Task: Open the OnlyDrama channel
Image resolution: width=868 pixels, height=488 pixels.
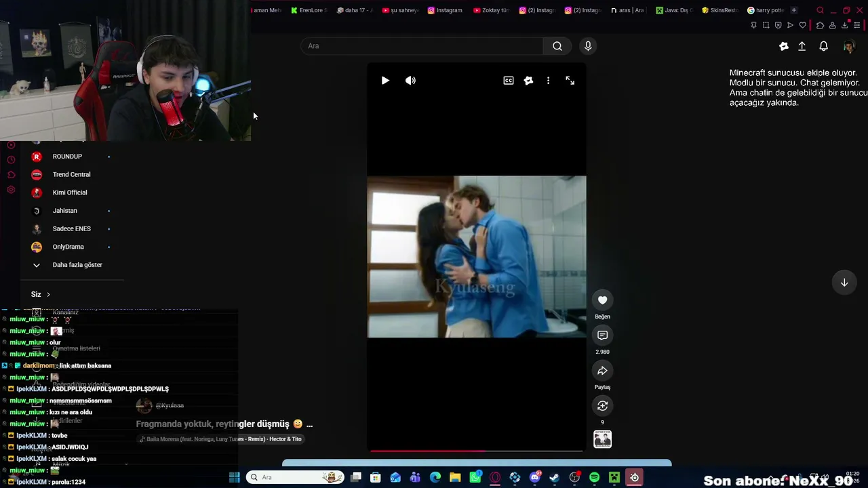Action: tap(71, 247)
